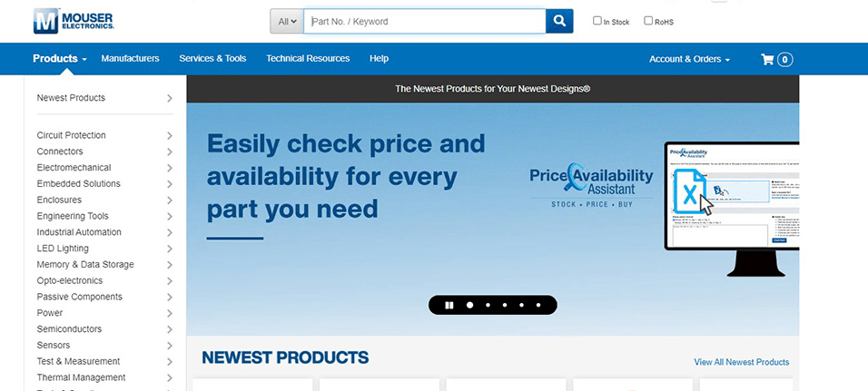This screenshot has width=868, height=391.
Task: Select Thermal Management category
Action: click(x=82, y=377)
